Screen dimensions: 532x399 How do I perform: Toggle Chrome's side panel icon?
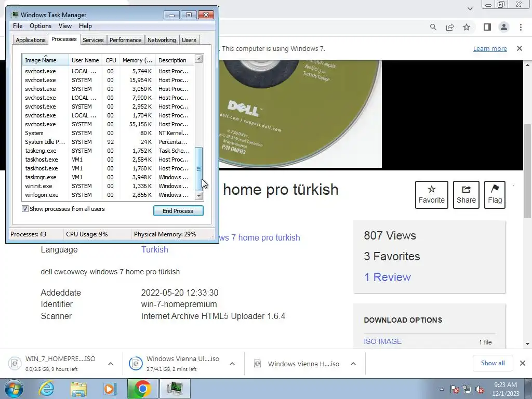click(x=487, y=27)
